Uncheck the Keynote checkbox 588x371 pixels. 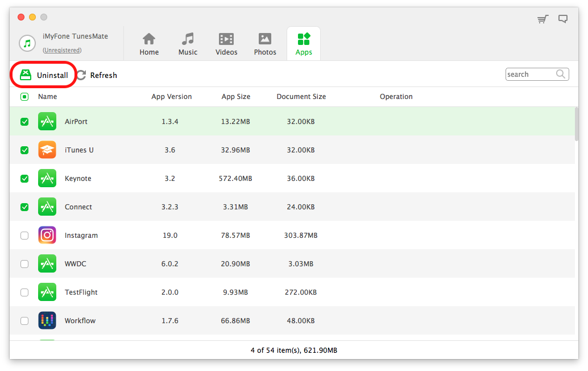(x=24, y=179)
